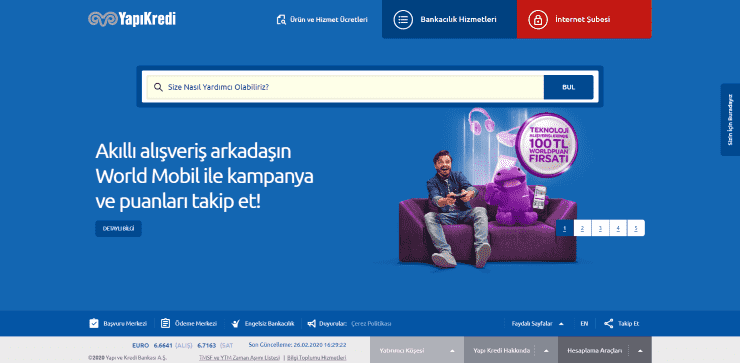The height and width of the screenshot is (363, 740).
Task: Click the İnternet Şubesi padlock icon
Action: (x=538, y=20)
